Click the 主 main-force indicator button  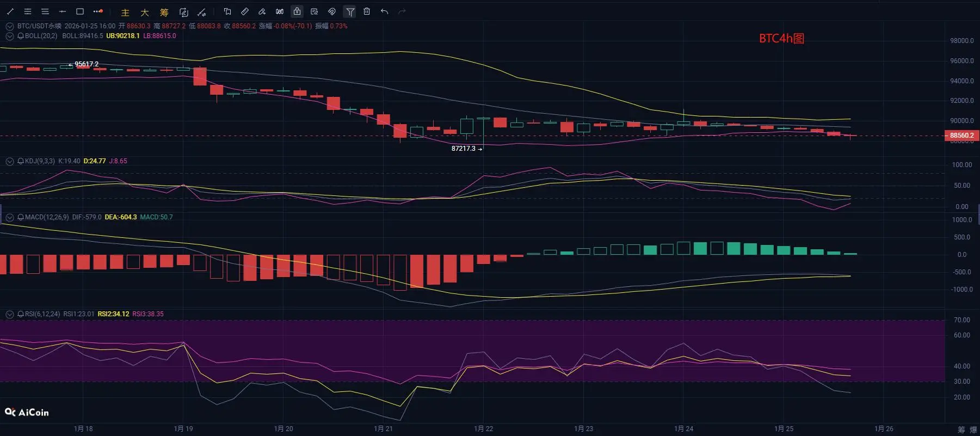[125, 12]
